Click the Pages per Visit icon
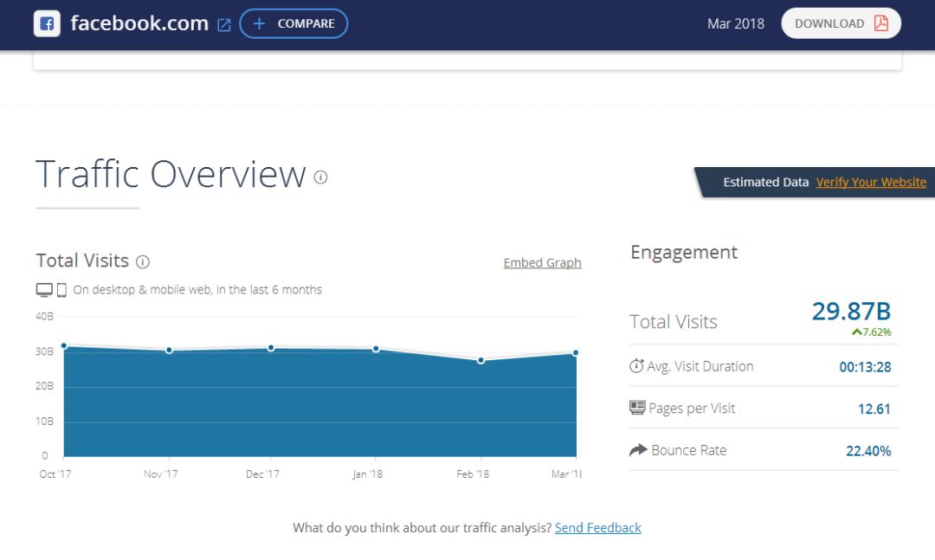Image resolution: width=935 pixels, height=560 pixels. coord(637,408)
